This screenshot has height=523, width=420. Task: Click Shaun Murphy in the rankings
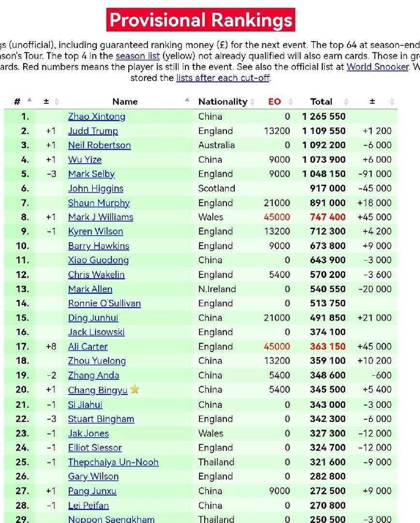point(99,203)
